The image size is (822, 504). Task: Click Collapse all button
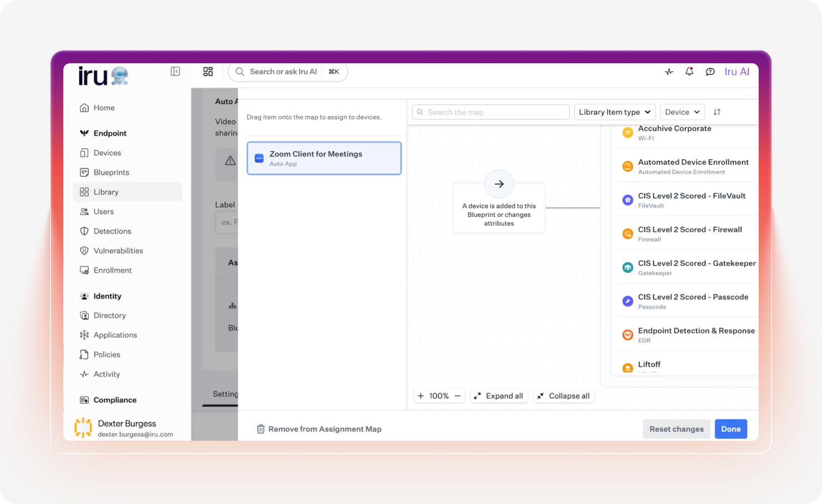click(x=564, y=396)
